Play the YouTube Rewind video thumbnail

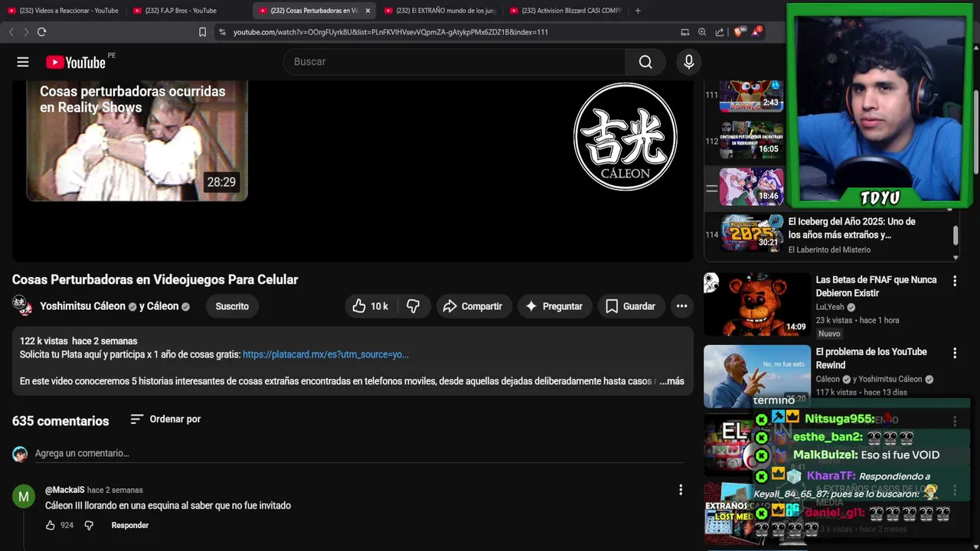point(756,376)
